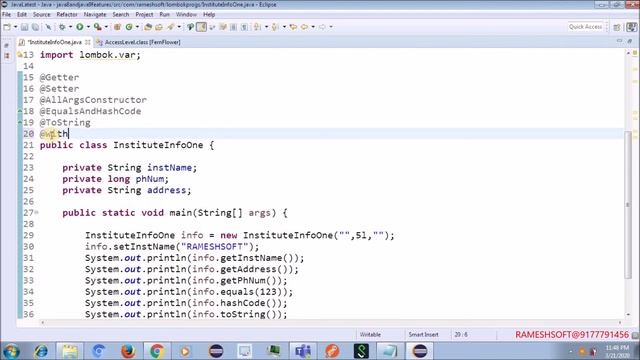Click the New Java Class green icon
Screen dimensions: 640x360
click(x=129, y=27)
